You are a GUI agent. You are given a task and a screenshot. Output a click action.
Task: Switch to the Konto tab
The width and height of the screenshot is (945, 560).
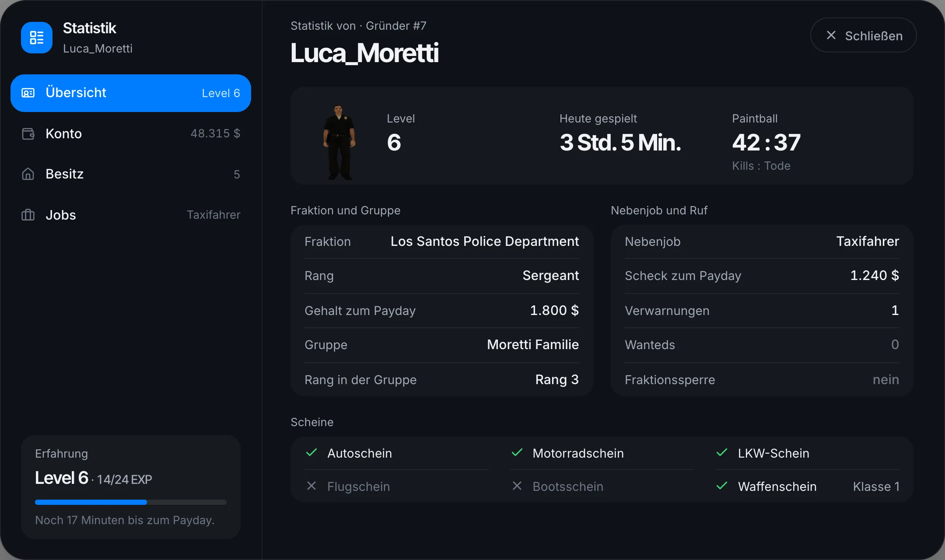131,133
